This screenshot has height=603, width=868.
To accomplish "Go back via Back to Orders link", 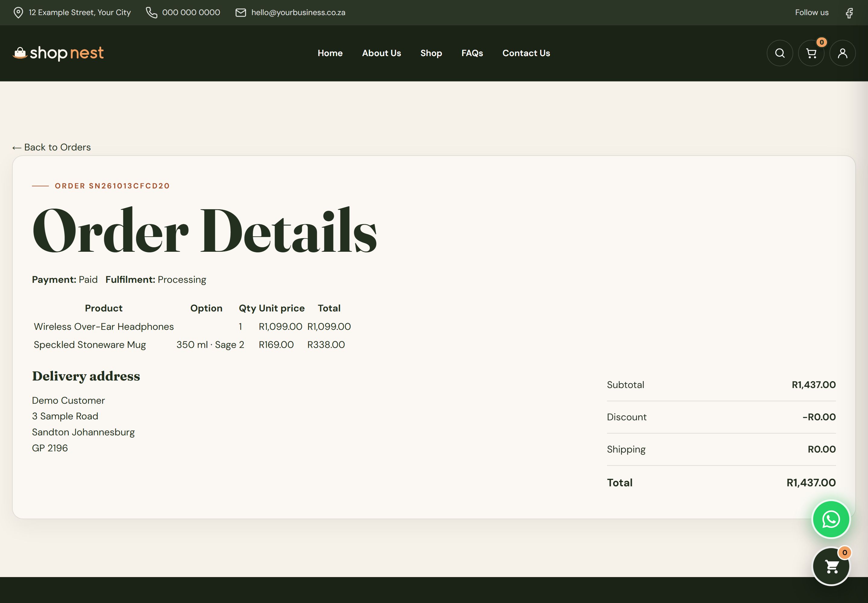I will pos(51,147).
